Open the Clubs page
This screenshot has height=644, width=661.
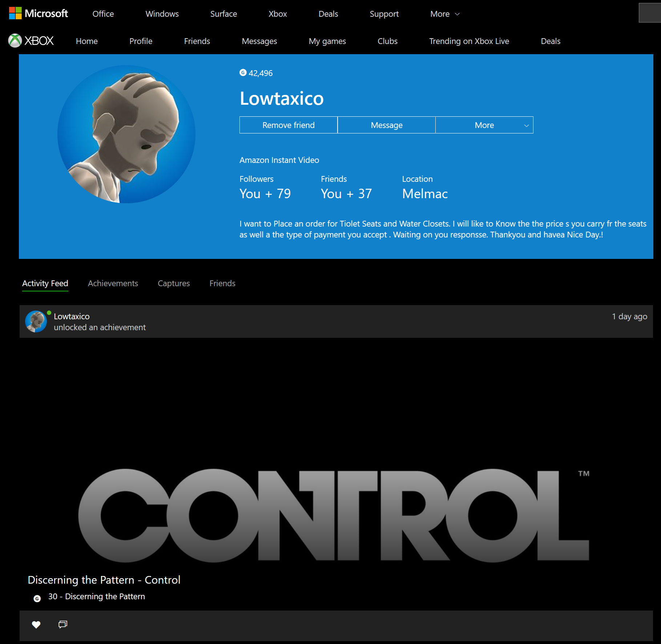(x=387, y=41)
